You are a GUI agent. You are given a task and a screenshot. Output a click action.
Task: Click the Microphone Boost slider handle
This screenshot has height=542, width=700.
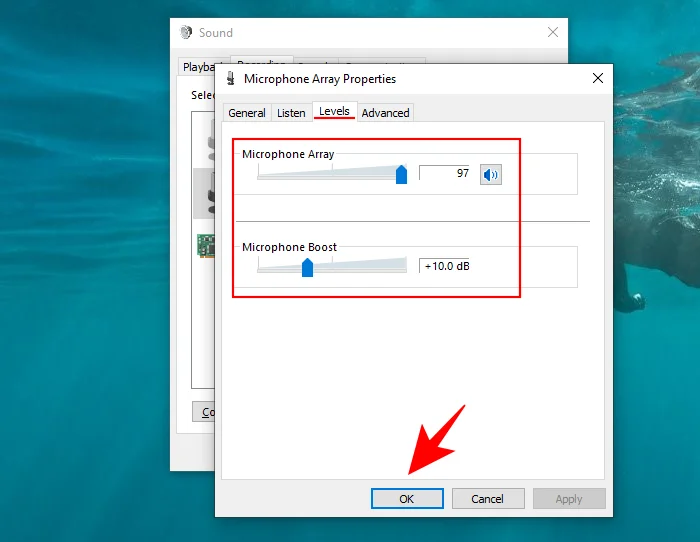[308, 266]
